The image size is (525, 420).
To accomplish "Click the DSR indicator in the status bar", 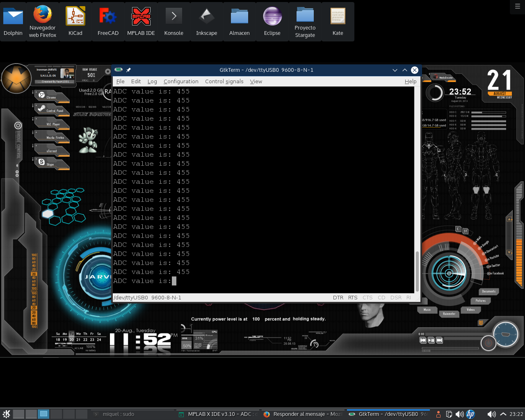I will coord(396,298).
